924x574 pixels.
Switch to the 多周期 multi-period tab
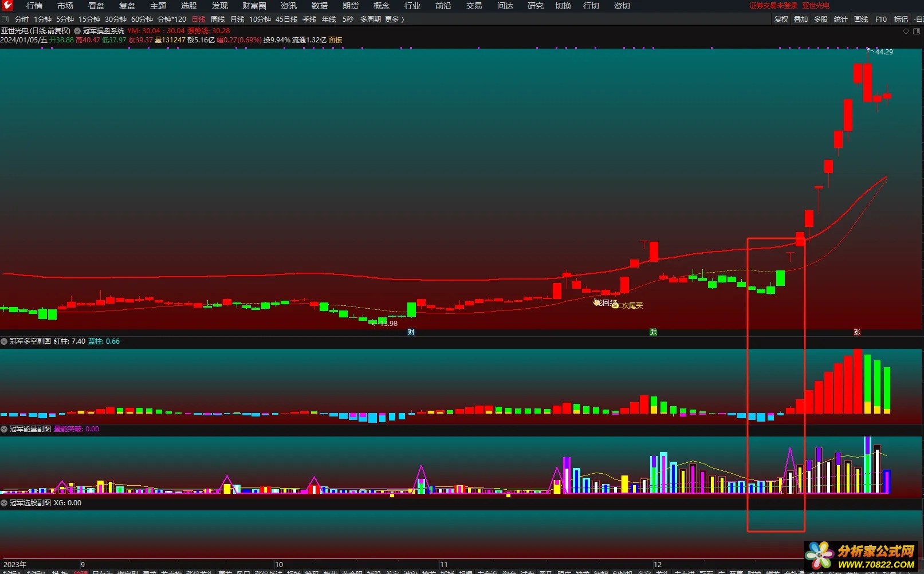tap(371, 19)
